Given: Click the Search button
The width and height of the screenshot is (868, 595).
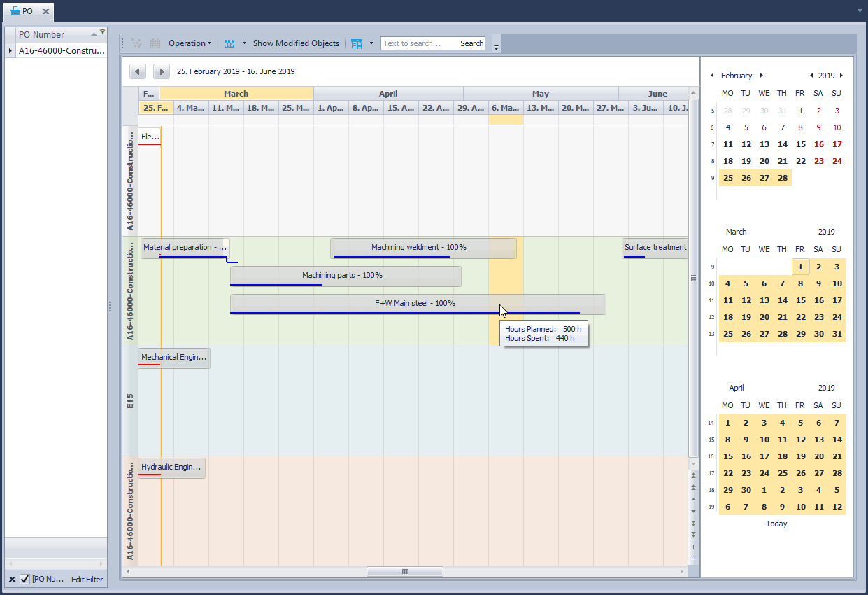Looking at the screenshot, I should coord(471,43).
